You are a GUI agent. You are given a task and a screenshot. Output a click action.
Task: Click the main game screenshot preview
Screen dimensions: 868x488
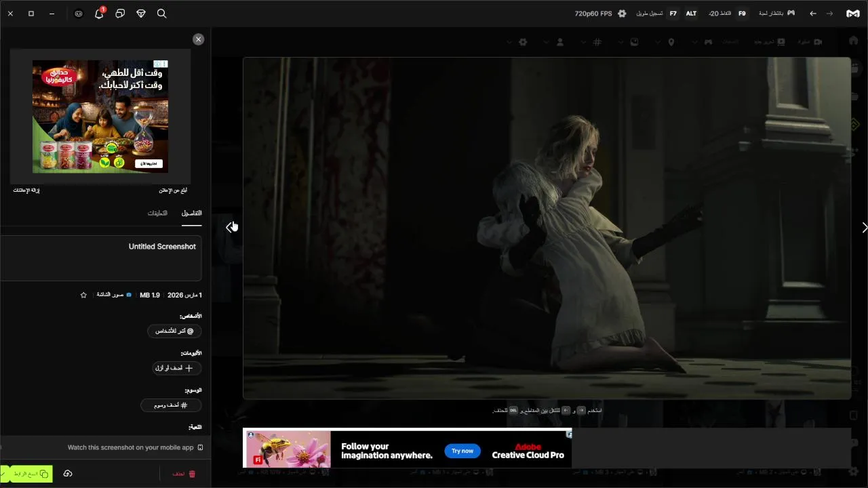click(x=547, y=228)
